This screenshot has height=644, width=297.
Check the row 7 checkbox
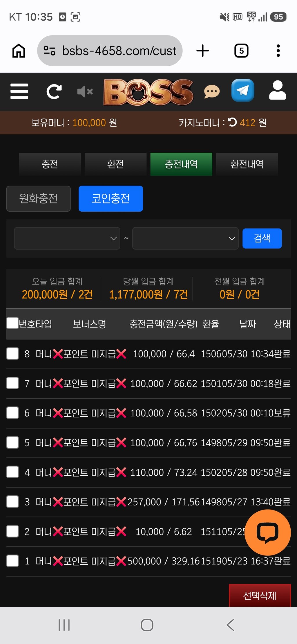point(12,383)
